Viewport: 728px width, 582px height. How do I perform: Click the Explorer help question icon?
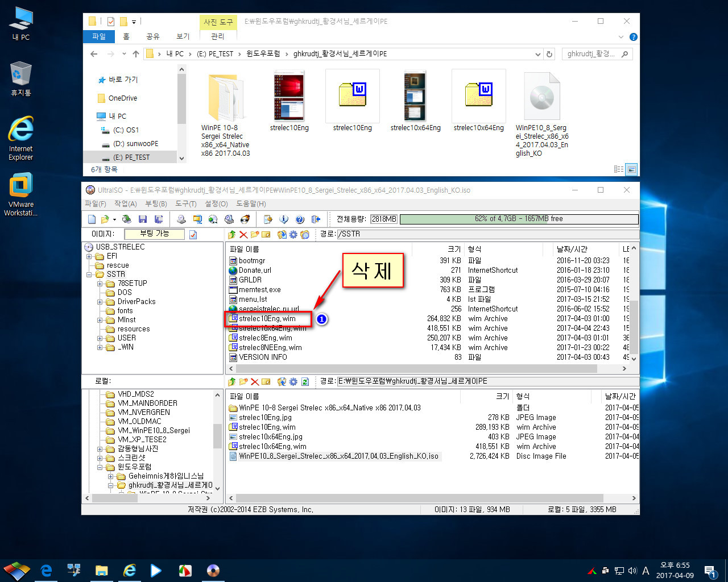point(634,37)
